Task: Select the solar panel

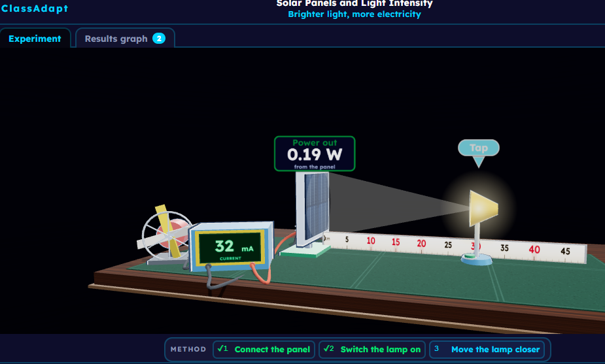Action: click(x=313, y=209)
